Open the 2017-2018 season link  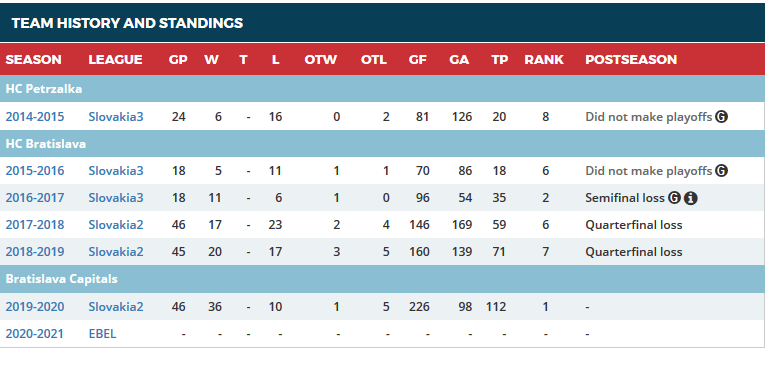pos(35,225)
